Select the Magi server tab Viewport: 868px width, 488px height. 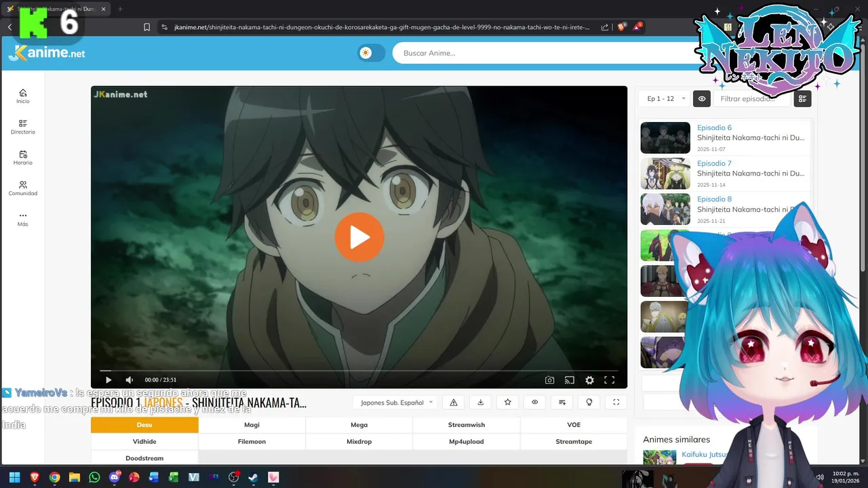[252, 425]
